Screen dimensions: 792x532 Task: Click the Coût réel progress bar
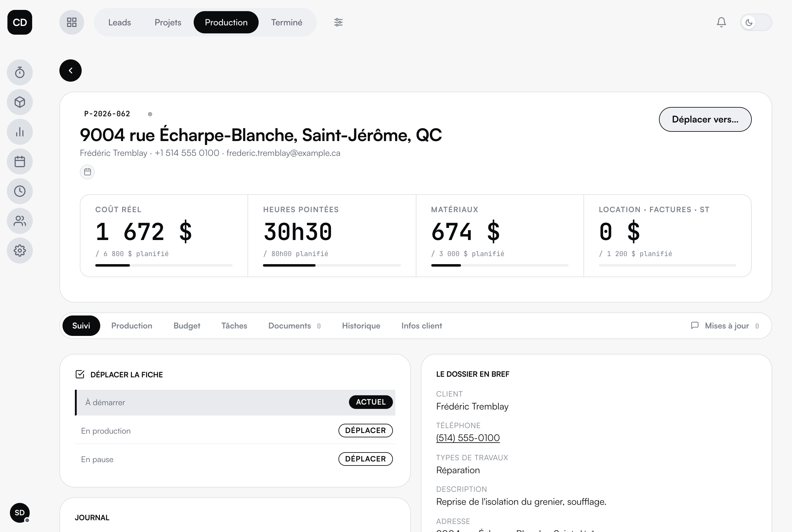click(x=164, y=265)
